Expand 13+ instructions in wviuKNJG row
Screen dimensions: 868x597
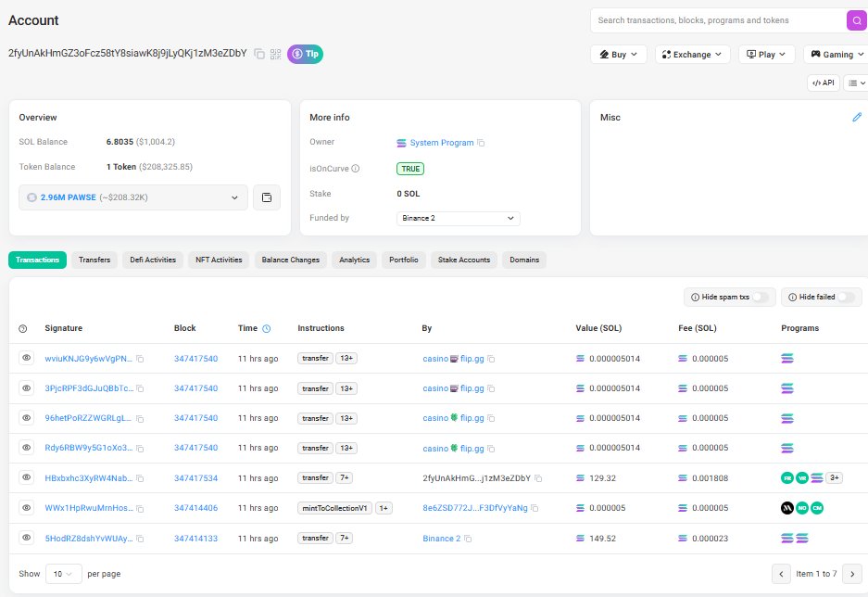click(x=346, y=359)
